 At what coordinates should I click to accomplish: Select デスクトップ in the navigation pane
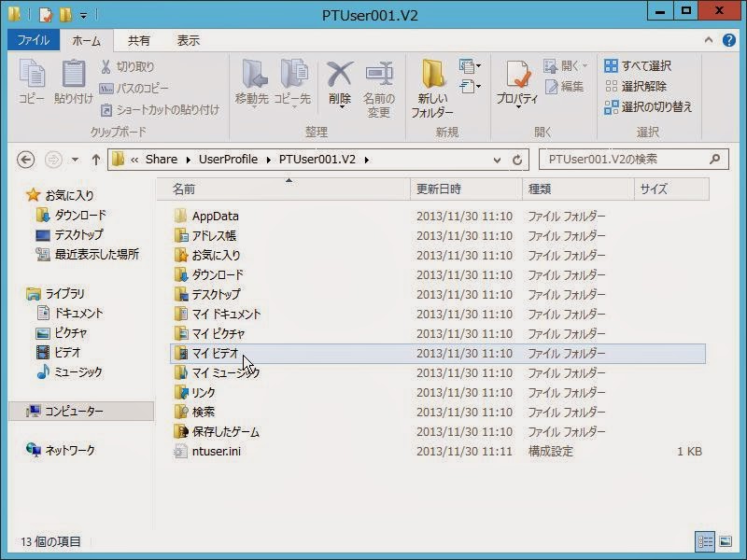[69, 235]
